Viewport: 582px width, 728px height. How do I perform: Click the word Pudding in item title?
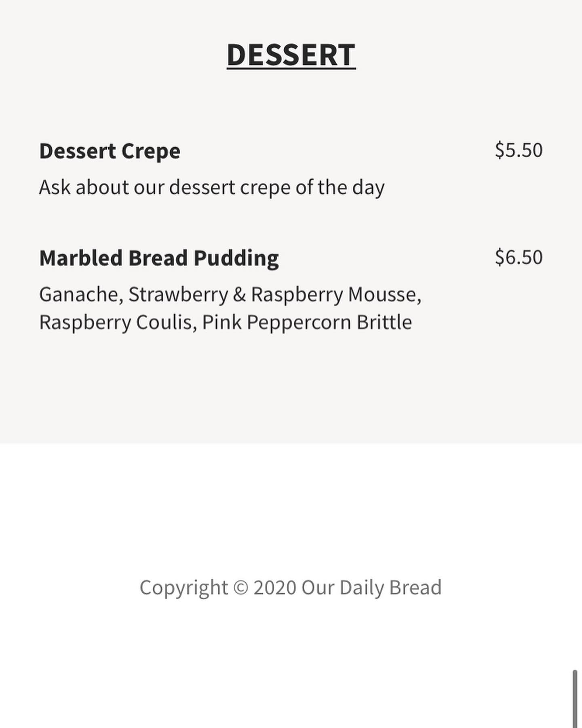coord(236,258)
